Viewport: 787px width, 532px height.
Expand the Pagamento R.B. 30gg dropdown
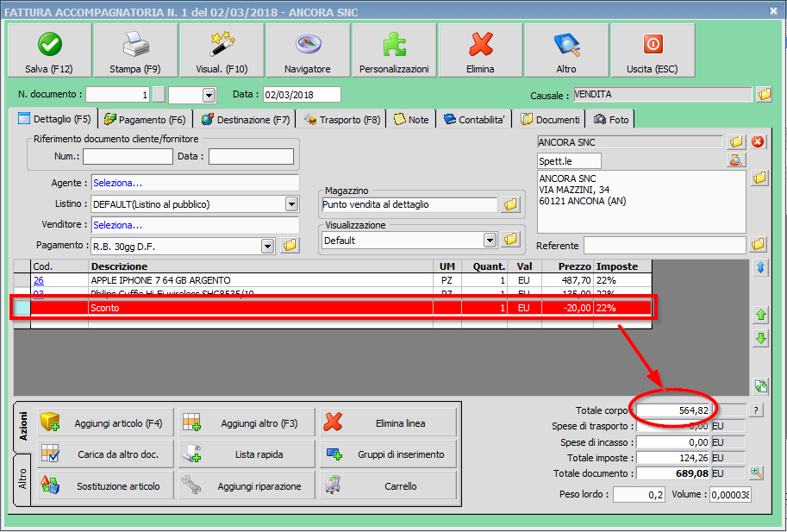coord(267,246)
